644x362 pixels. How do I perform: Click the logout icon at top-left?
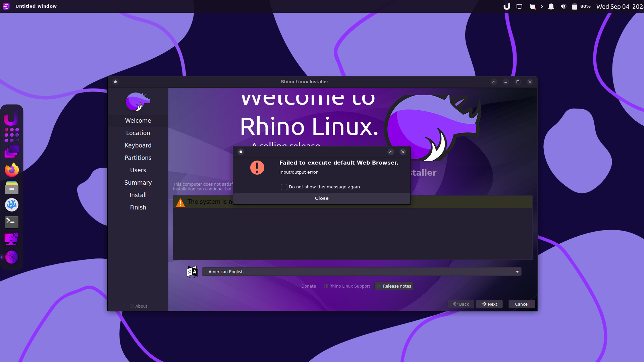(6, 6)
